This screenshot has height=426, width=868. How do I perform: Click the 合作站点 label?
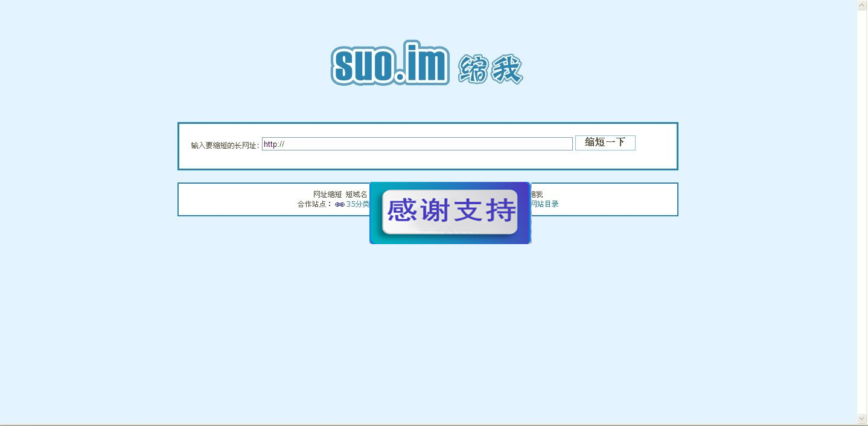coord(314,204)
